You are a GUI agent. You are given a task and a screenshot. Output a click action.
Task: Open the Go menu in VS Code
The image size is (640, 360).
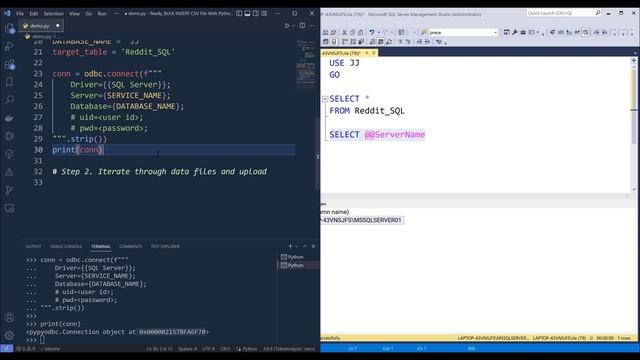click(89, 13)
